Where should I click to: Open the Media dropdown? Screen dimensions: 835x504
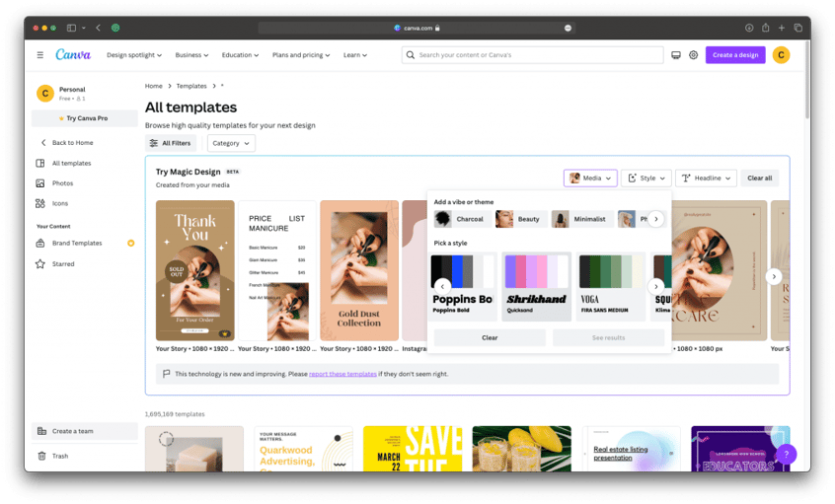(590, 179)
